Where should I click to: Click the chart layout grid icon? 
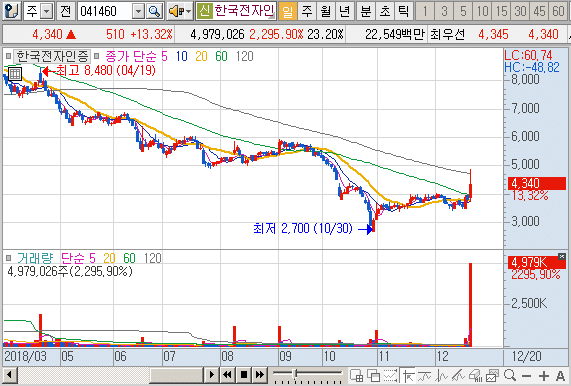point(357,375)
